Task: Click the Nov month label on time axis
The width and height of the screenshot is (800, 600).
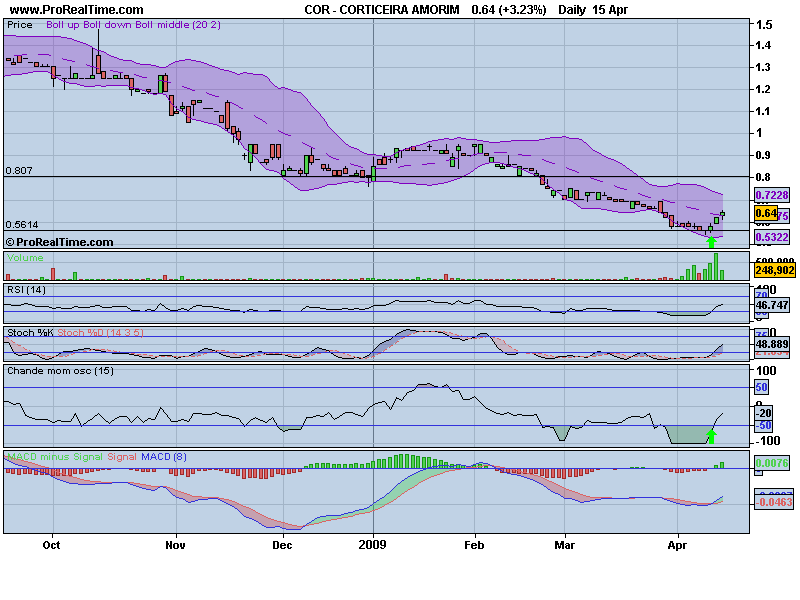Action: point(175,545)
